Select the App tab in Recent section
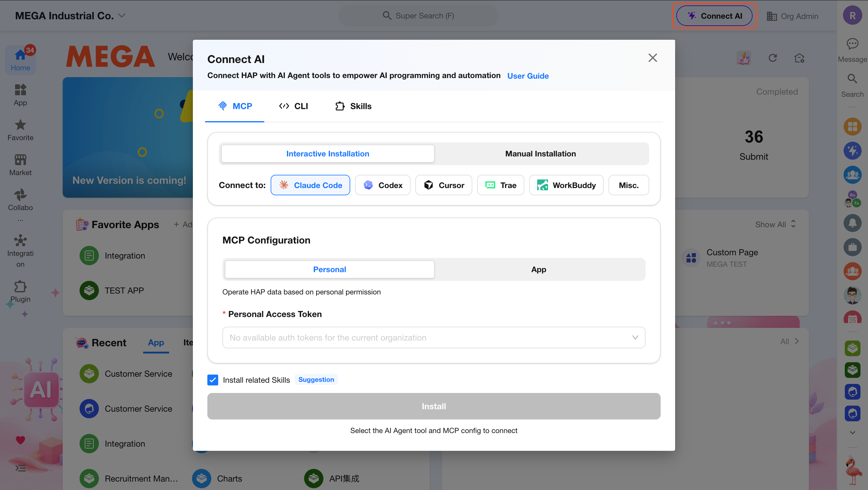Image resolution: width=868 pixels, height=490 pixels. [x=156, y=342]
